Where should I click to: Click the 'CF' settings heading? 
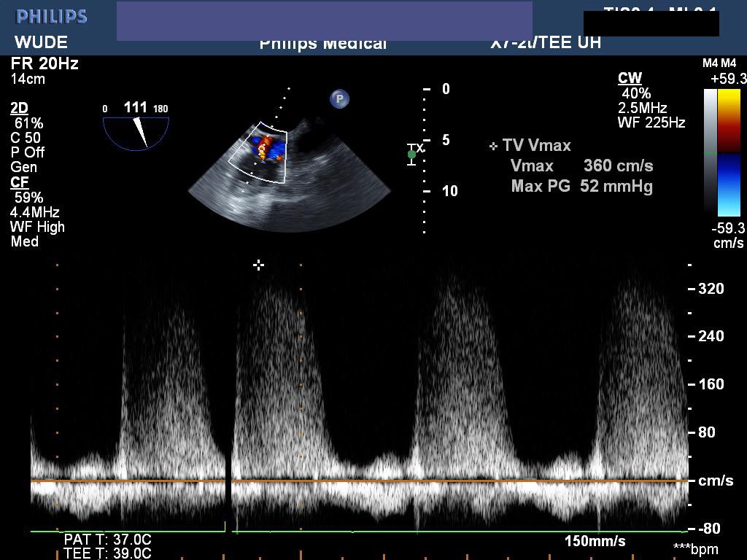(19, 182)
